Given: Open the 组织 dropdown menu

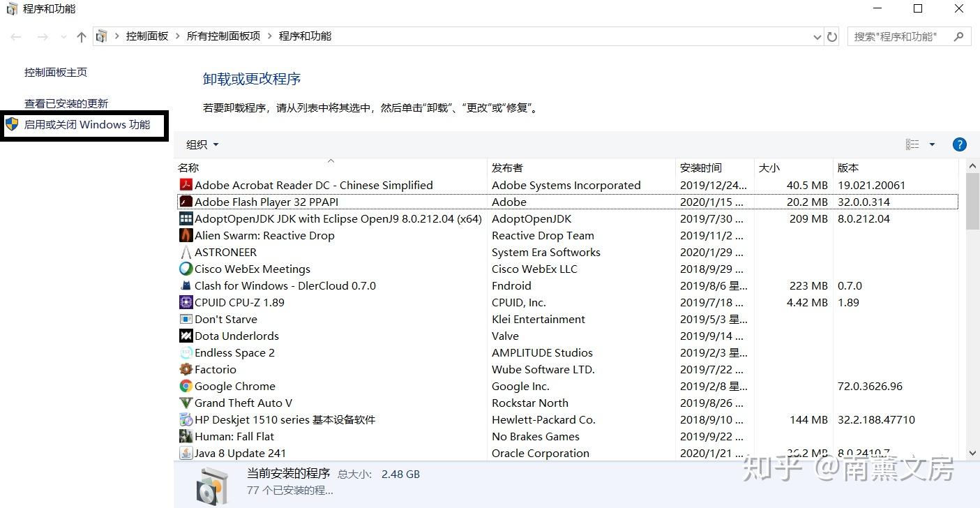Looking at the screenshot, I should click(203, 144).
